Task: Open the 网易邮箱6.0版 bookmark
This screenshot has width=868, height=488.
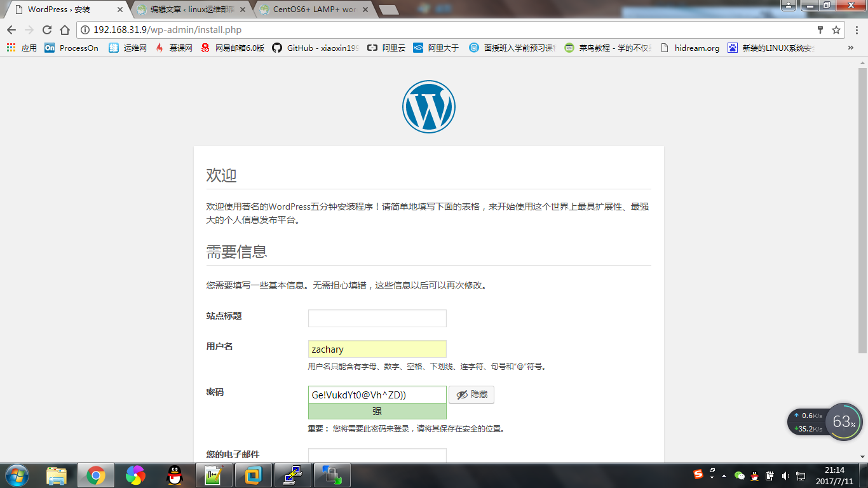Action: point(233,48)
